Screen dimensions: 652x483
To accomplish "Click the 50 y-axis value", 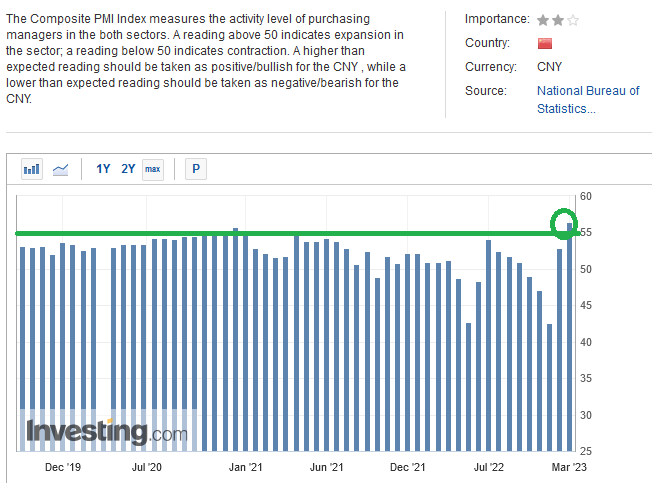I will pos(585,269).
